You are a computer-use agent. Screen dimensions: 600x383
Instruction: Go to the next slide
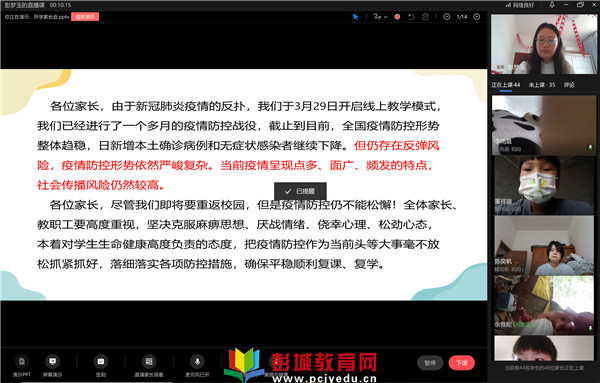tap(477, 17)
